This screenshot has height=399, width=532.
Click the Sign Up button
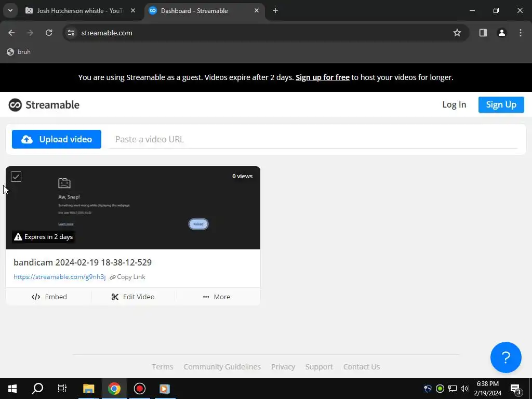(x=501, y=104)
